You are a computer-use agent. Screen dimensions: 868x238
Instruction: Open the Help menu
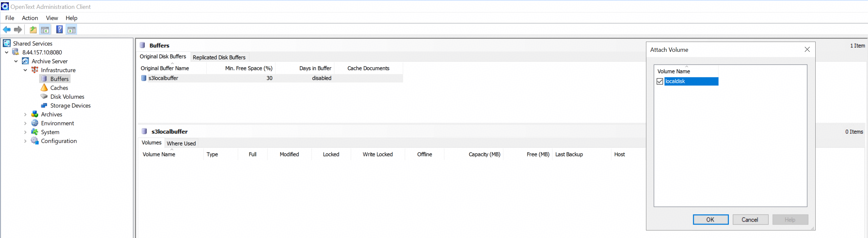pos(71,18)
